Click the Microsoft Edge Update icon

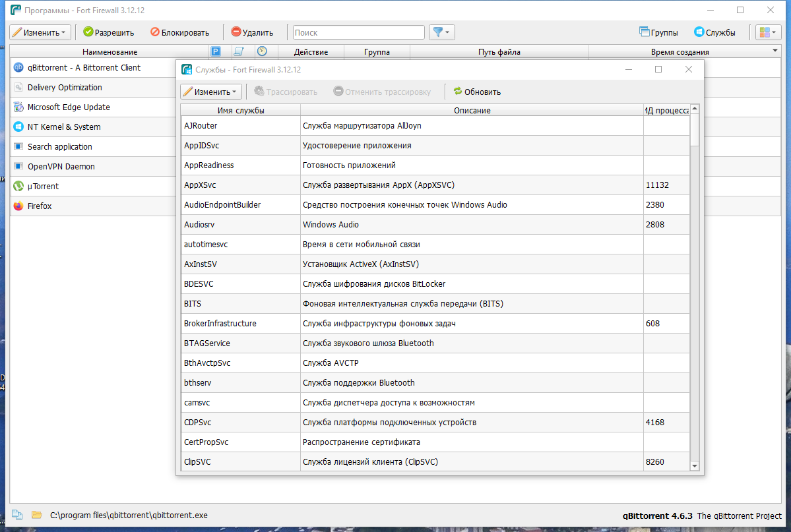pyautogui.click(x=18, y=107)
